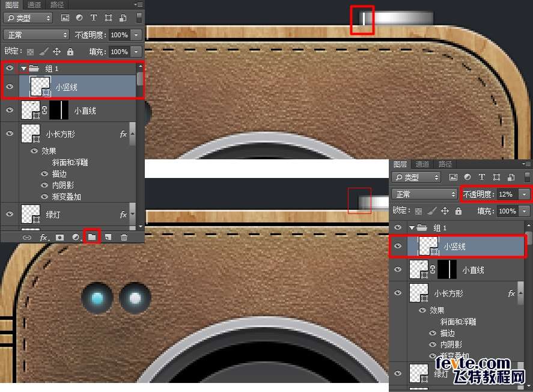This screenshot has width=533, height=392.
Task: Click the opacity field showing 12%
Action: tap(508, 194)
